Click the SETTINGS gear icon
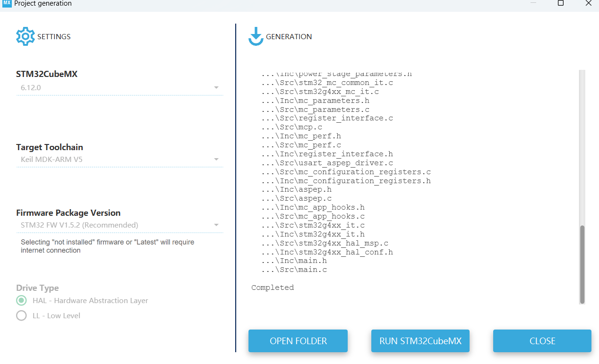Viewport: 599px width, 364px height. (25, 36)
